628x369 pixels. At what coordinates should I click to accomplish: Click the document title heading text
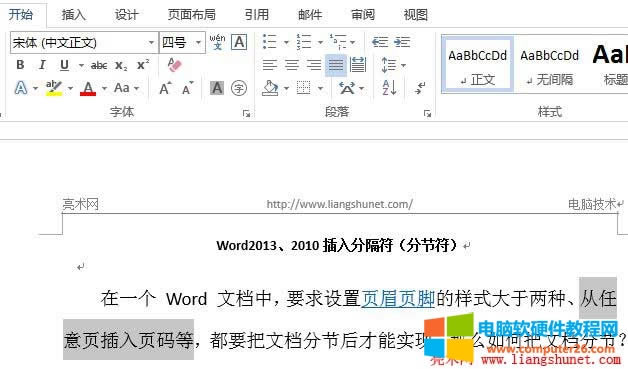(x=337, y=245)
